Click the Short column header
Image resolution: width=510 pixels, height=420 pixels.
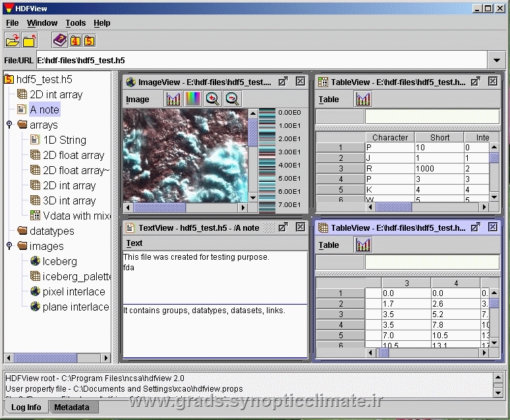(439, 137)
